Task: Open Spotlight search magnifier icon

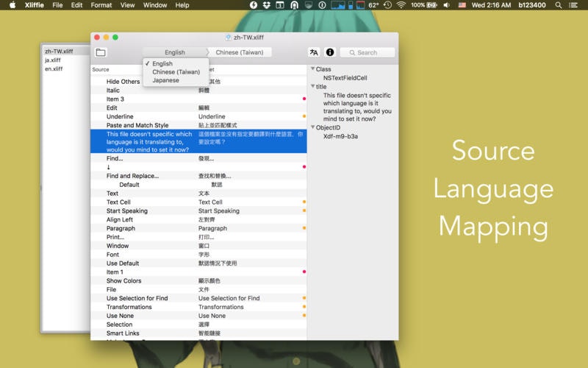Action: [559, 5]
